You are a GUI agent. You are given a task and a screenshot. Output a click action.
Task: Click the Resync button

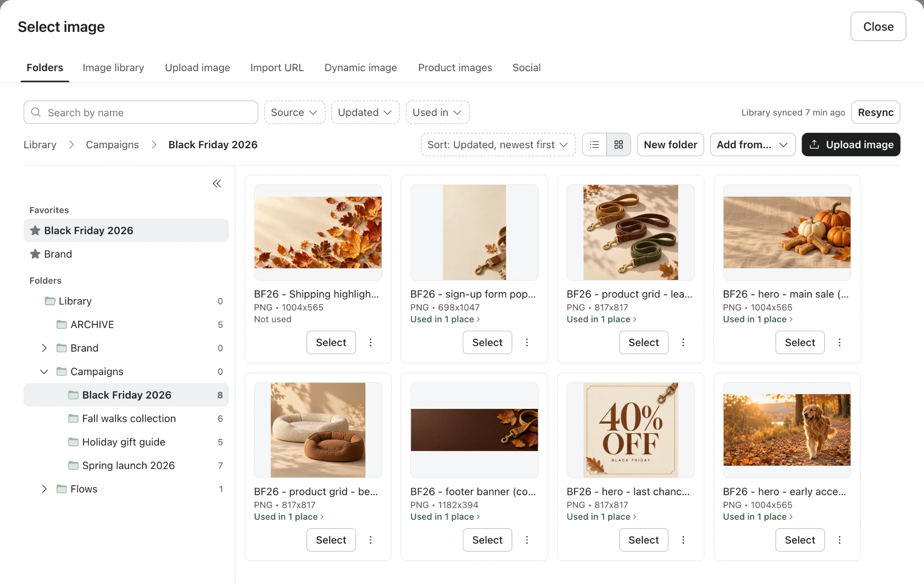pos(875,112)
